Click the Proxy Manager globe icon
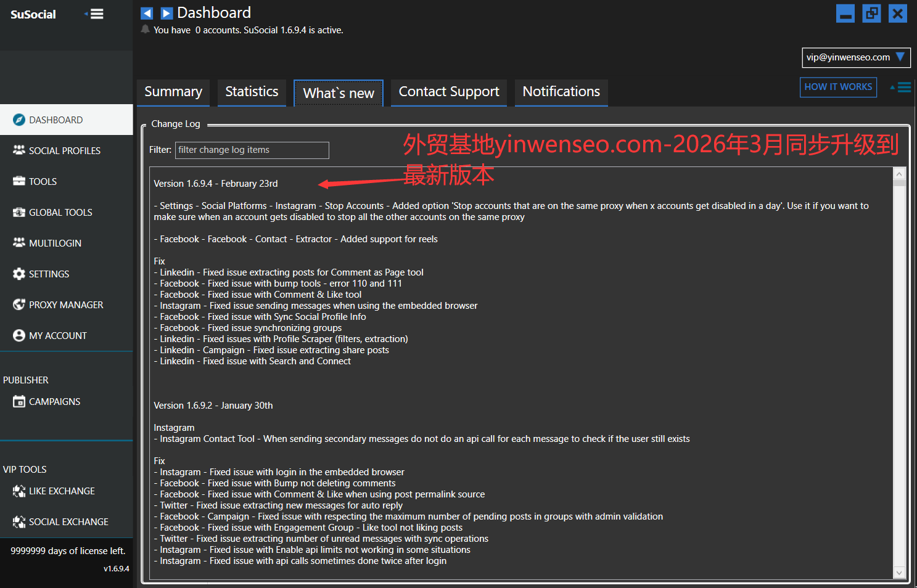 19,304
